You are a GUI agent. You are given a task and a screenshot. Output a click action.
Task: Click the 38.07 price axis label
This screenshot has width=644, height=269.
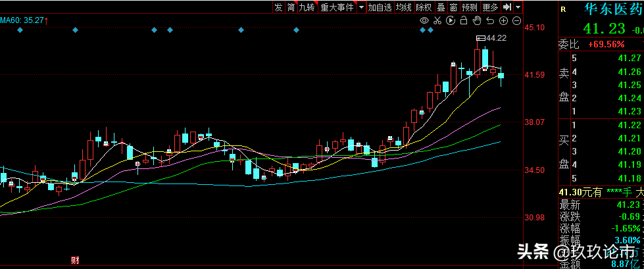[535, 122]
